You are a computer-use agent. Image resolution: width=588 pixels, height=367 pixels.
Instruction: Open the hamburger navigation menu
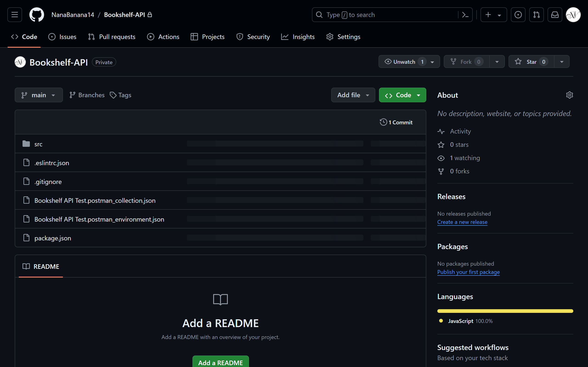pyautogui.click(x=14, y=15)
